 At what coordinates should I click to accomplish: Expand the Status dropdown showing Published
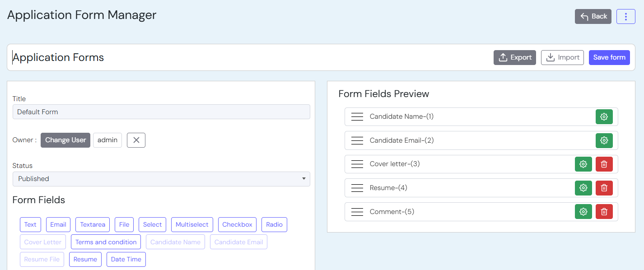pos(161,179)
